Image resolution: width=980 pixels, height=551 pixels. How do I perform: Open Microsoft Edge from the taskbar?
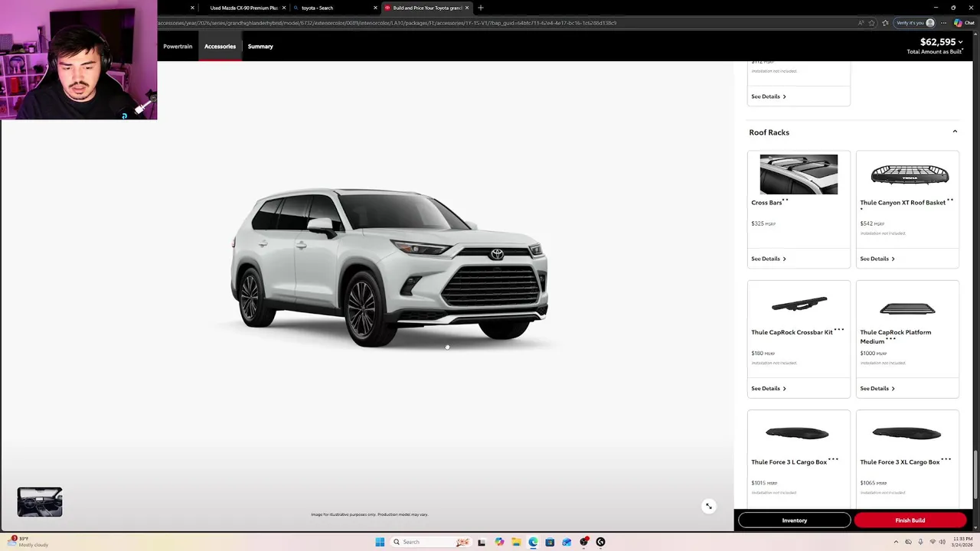click(533, 542)
